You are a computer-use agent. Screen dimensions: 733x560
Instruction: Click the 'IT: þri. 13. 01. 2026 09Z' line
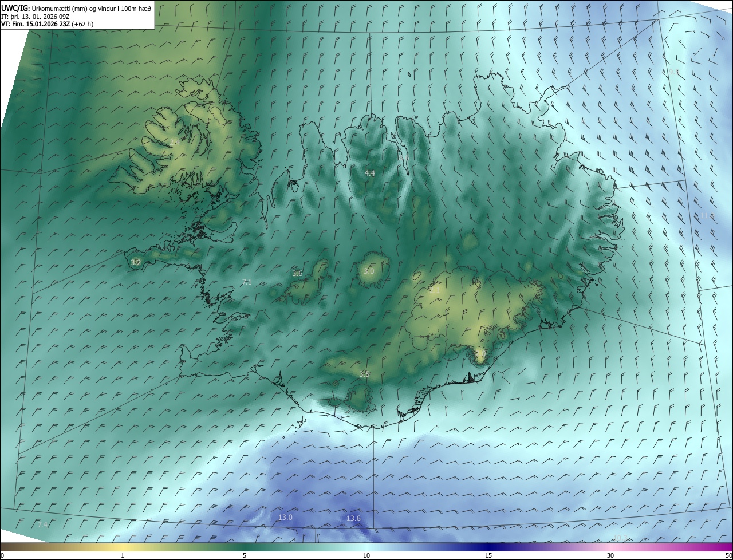point(36,16)
